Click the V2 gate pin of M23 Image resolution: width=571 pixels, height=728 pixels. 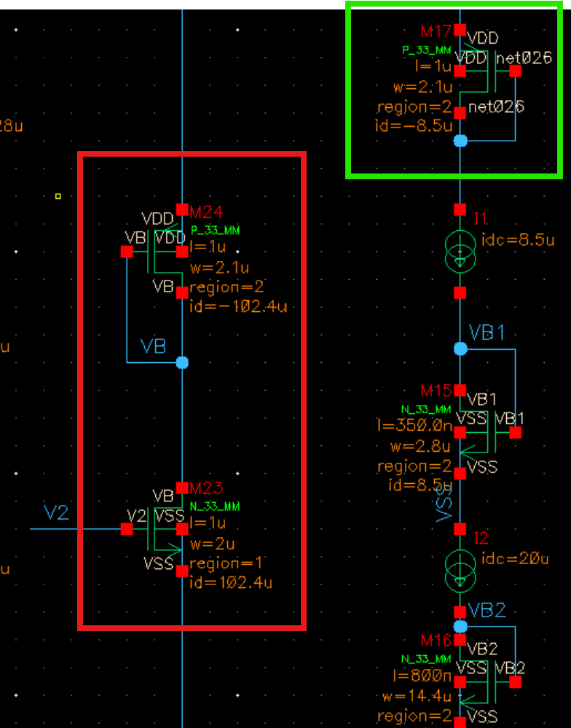(127, 529)
